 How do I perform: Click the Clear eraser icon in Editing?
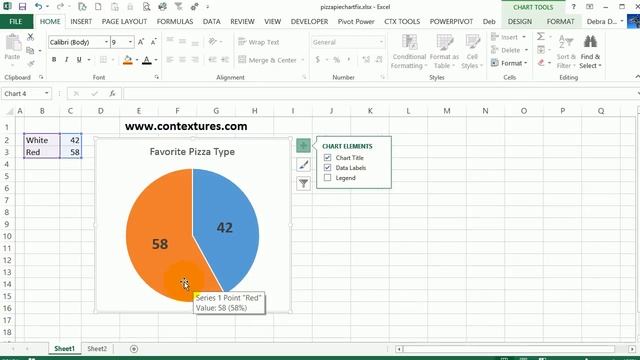[541, 63]
